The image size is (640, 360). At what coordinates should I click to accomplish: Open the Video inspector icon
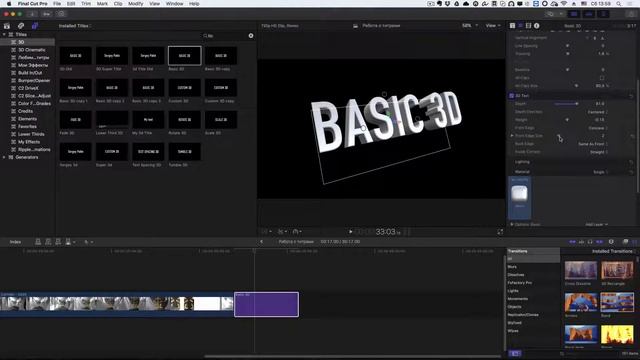click(529, 26)
